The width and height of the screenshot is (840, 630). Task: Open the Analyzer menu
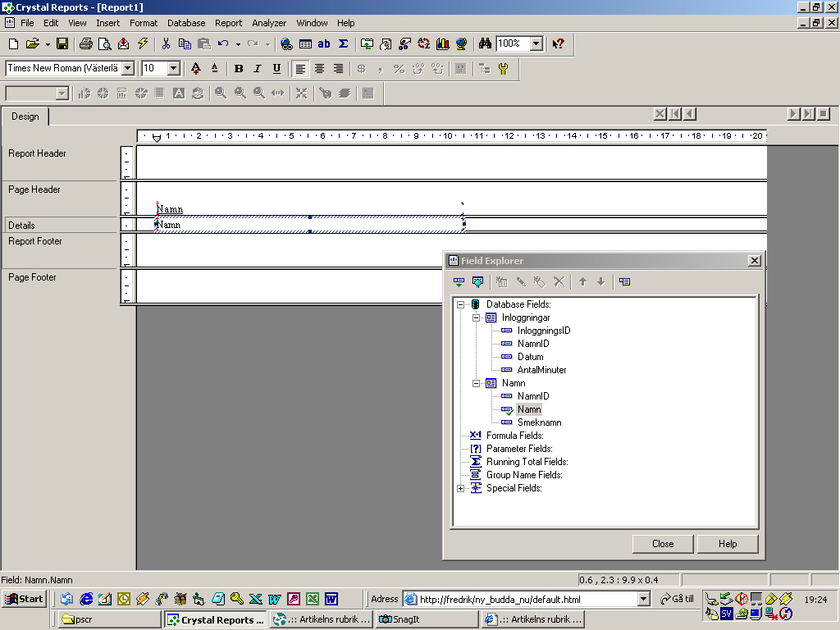269,23
